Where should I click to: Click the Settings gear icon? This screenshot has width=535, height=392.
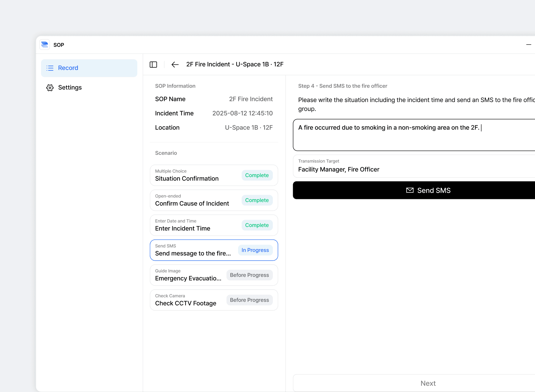[50, 88]
